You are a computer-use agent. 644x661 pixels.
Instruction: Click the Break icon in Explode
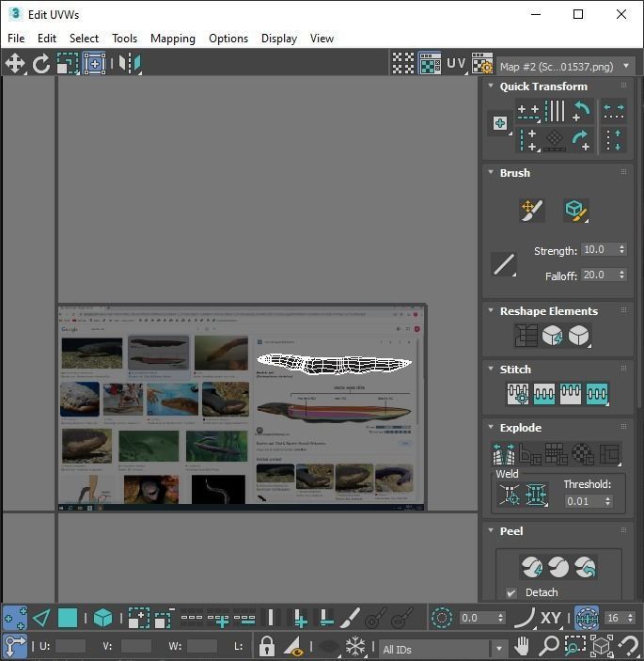tap(504, 454)
